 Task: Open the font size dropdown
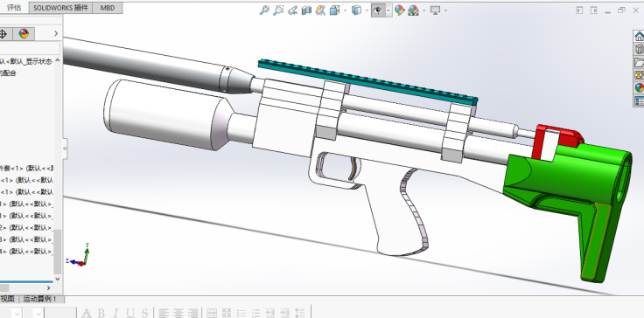(x=39, y=314)
